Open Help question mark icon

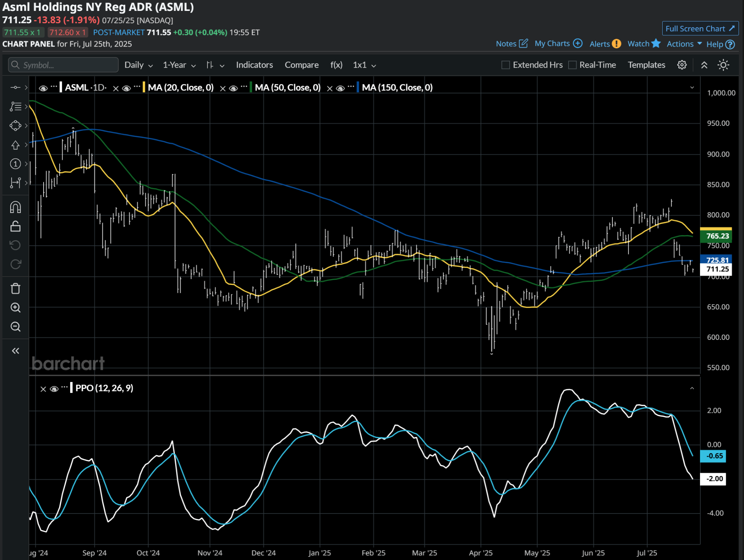coord(730,44)
